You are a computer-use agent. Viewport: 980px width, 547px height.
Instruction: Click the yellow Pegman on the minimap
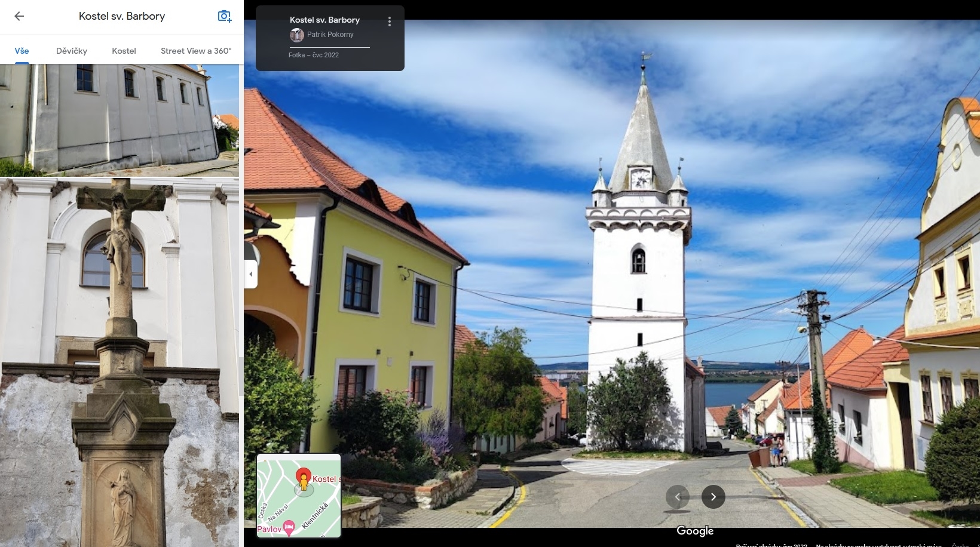(304, 481)
